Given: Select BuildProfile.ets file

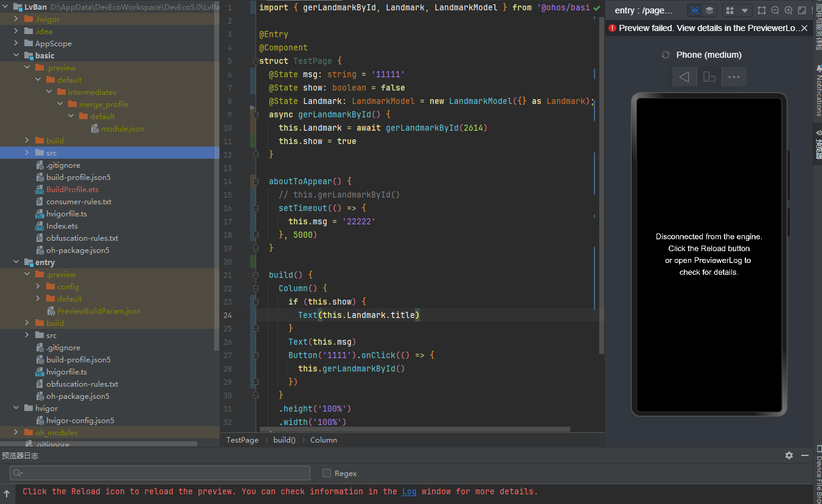Looking at the screenshot, I should [67, 189].
